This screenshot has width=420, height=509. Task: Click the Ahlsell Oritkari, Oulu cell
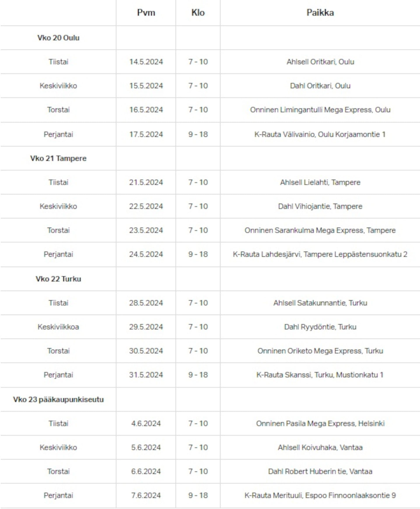[320, 62]
